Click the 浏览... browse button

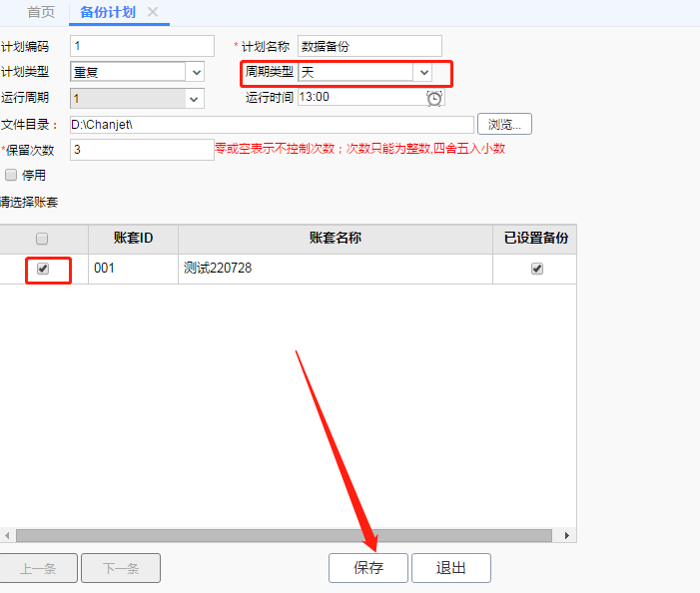pos(504,124)
